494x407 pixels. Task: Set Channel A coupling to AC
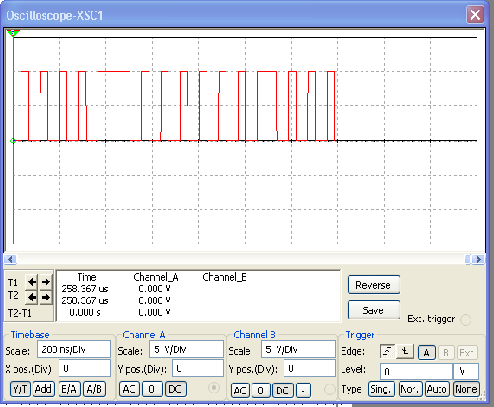click(129, 389)
